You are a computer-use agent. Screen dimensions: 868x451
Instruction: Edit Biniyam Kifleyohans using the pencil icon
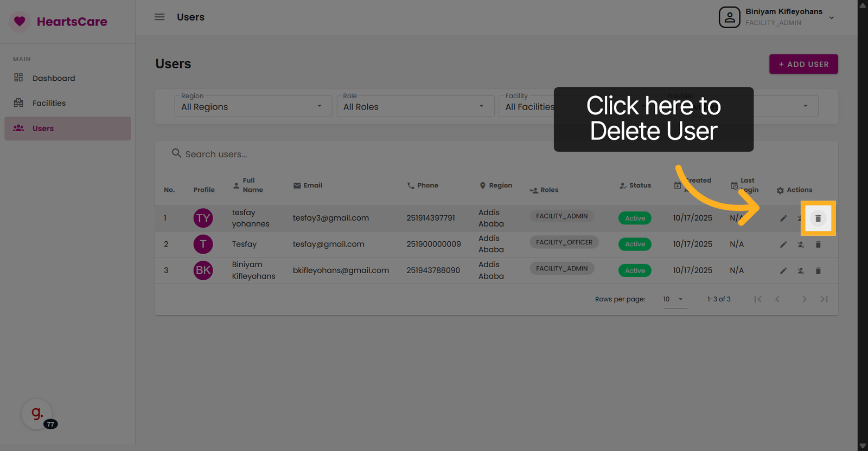coord(783,270)
